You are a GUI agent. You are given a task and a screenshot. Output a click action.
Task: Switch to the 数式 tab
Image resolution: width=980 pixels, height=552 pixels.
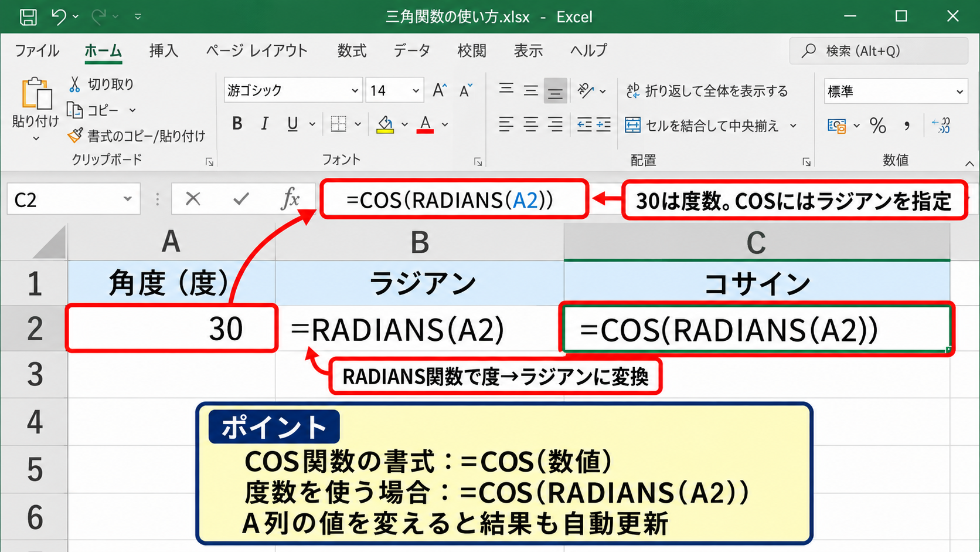(x=352, y=50)
